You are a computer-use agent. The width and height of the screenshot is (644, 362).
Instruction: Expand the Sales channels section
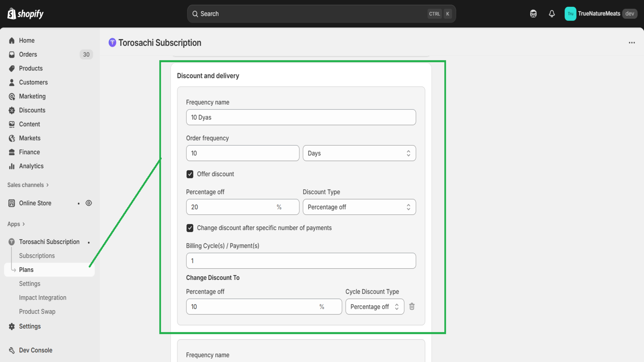point(28,185)
